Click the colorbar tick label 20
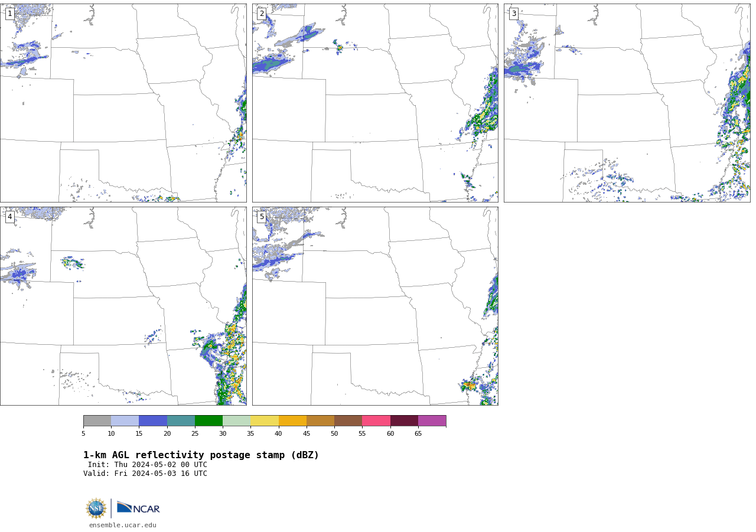756x532 pixels. pyautogui.click(x=167, y=434)
